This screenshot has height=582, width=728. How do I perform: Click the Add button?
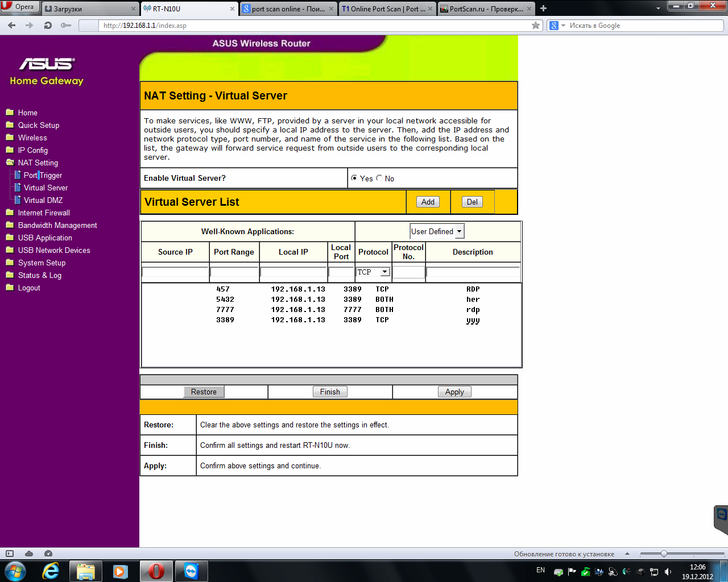pos(428,202)
